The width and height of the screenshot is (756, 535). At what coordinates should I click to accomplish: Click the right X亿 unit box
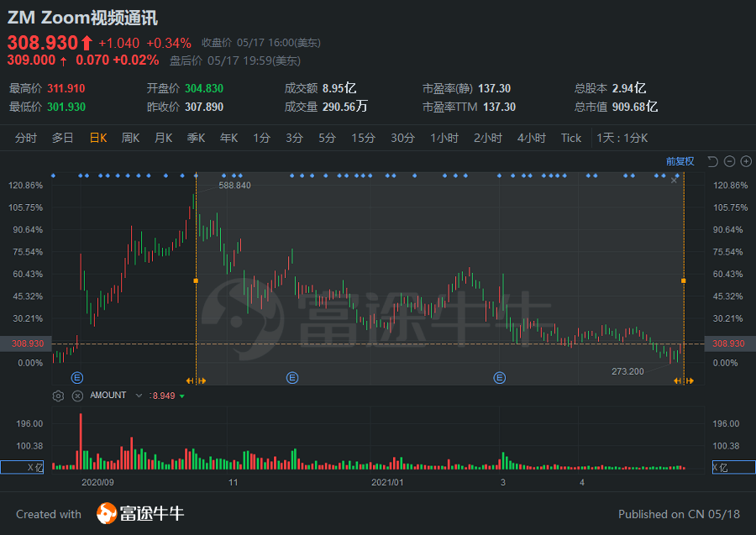click(734, 467)
